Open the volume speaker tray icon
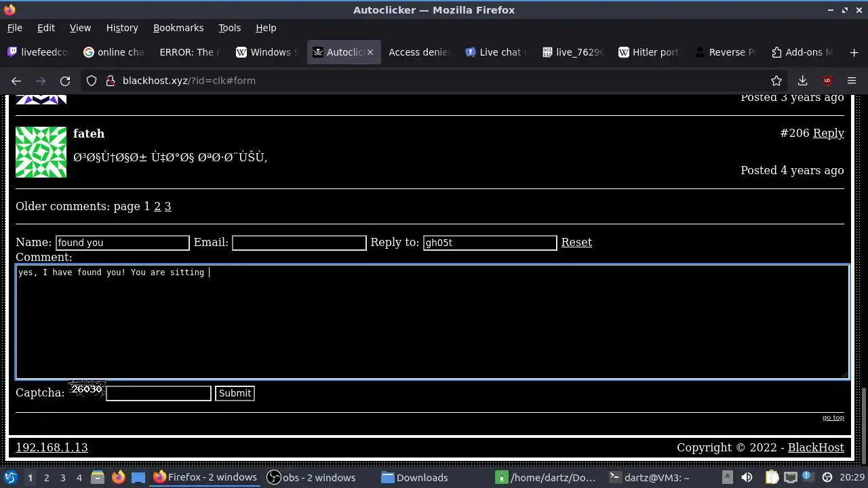The height and width of the screenshot is (488, 868). point(747,477)
